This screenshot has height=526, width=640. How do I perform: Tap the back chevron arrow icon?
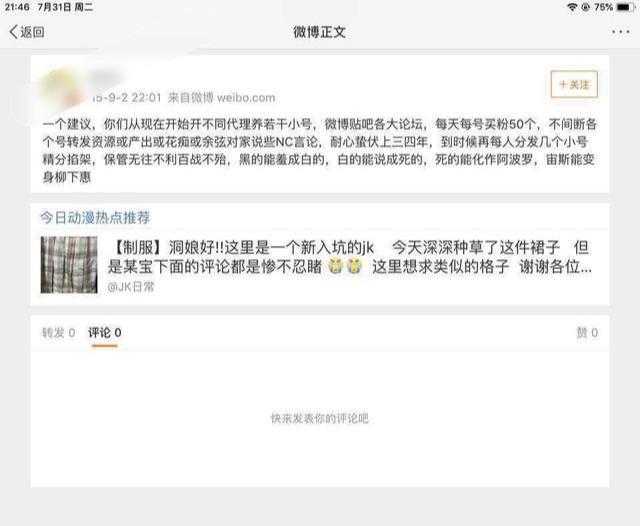click(13, 32)
